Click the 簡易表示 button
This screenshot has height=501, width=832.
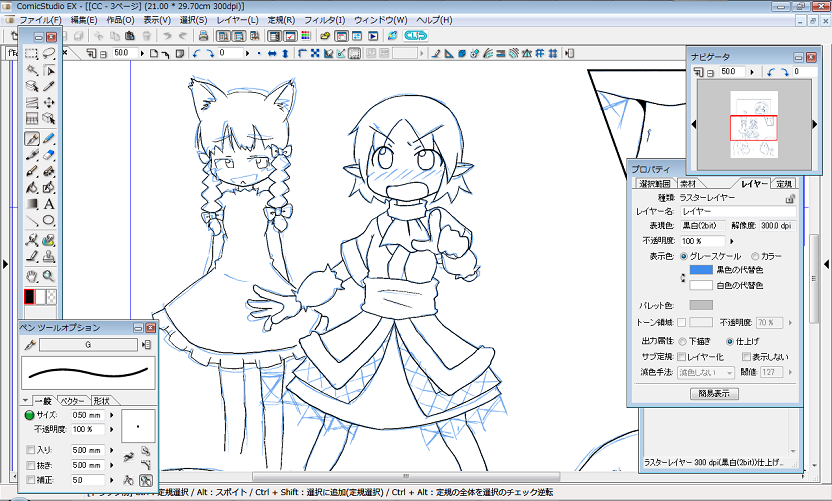(x=714, y=394)
